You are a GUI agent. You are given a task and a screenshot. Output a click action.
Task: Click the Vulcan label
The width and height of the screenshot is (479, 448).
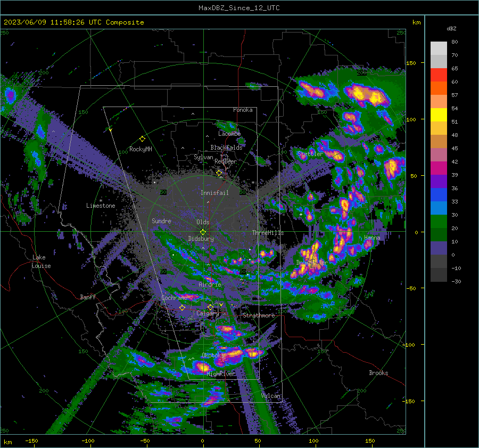pyautogui.click(x=271, y=396)
